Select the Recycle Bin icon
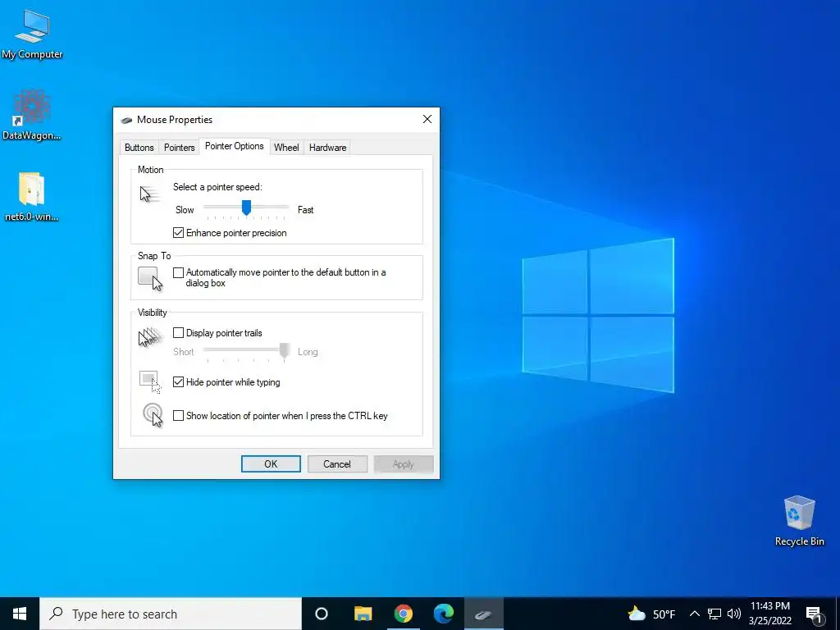The height and width of the screenshot is (630, 840). 799,520
